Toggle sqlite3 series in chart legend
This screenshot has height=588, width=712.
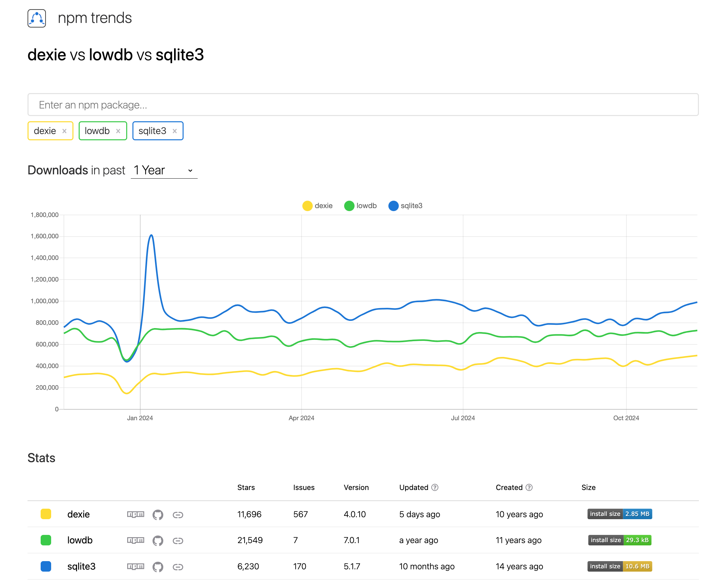(405, 206)
